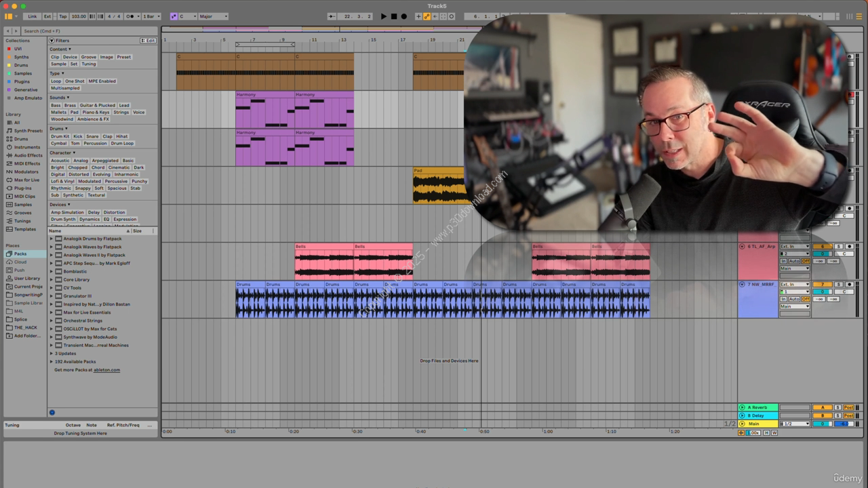The image size is (868, 488).
Task: Open the Major scale dropdown
Action: click(214, 16)
